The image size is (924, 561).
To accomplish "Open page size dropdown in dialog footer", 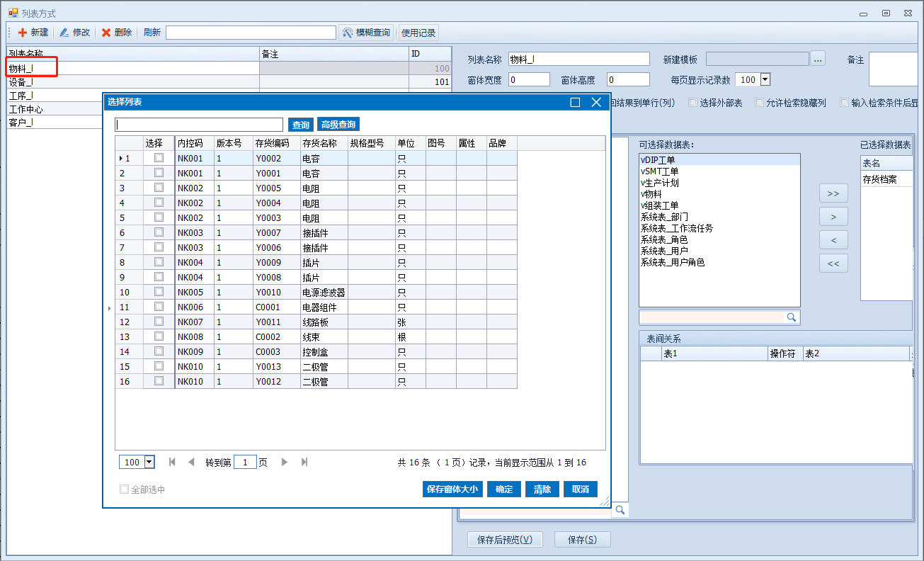I will tap(149, 462).
